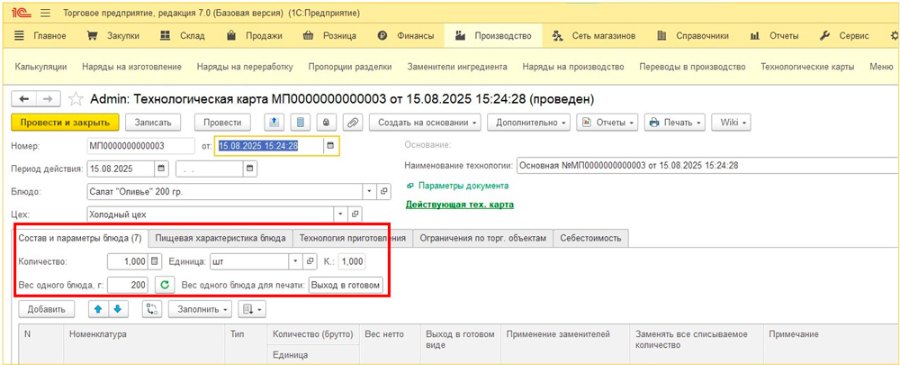This screenshot has width=900, height=365.
Task: Click the Наименование технологии input field
Action: click(x=708, y=165)
